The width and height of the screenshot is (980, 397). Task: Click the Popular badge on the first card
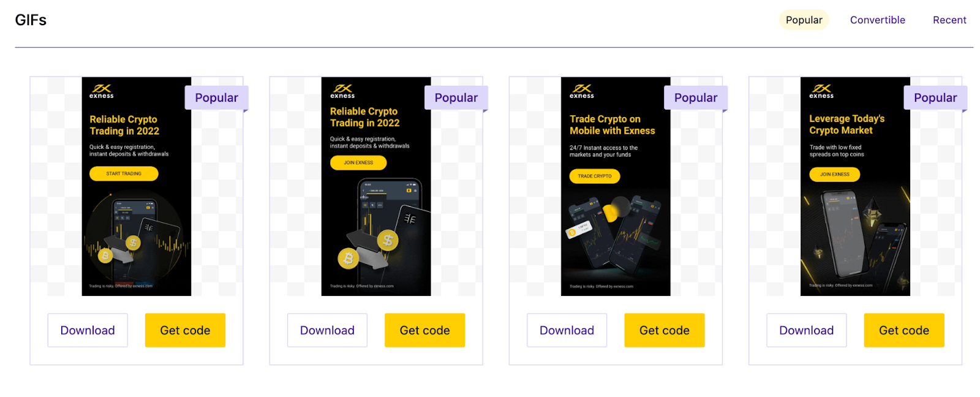click(x=216, y=98)
